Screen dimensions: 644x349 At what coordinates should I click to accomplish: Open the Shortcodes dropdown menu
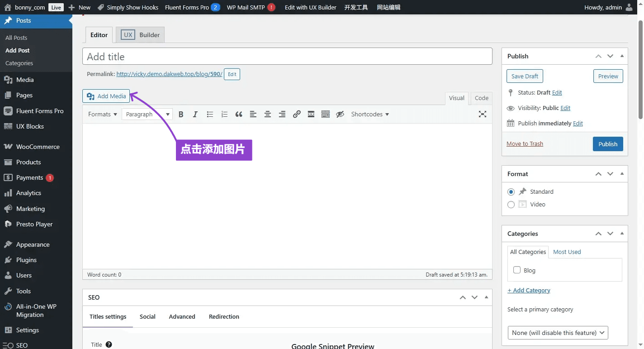[370, 115]
